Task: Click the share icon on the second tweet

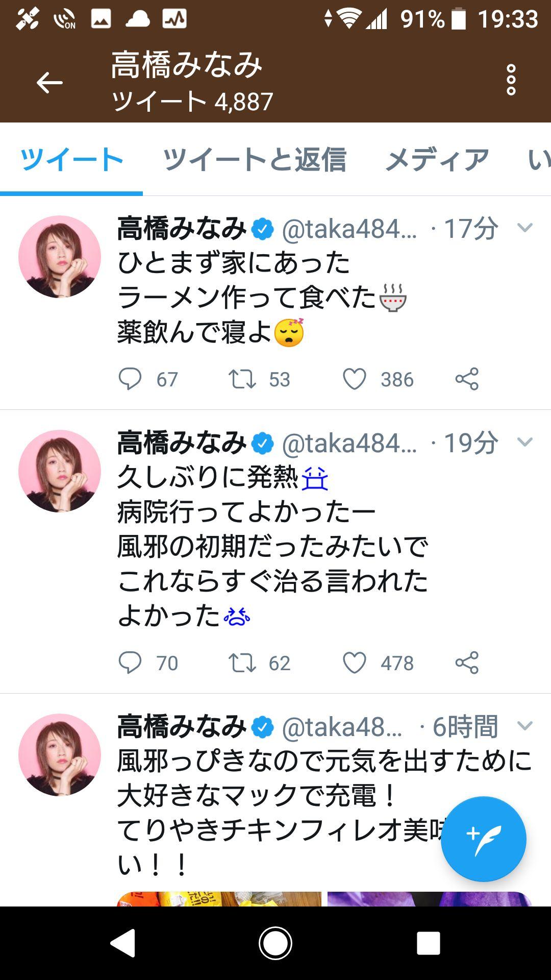Action: tap(467, 665)
